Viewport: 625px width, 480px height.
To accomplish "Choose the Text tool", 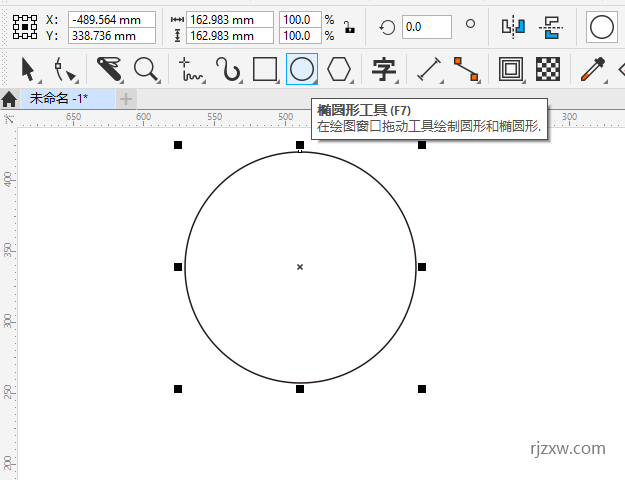I will coord(384,69).
